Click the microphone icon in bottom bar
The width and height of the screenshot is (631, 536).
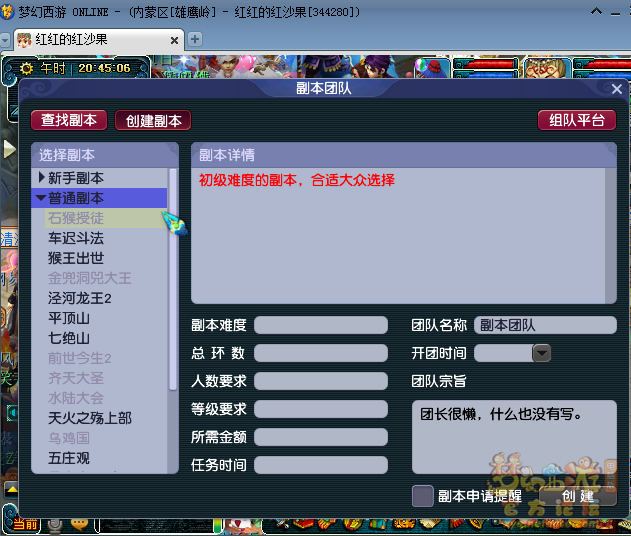pyautogui.click(x=56, y=524)
